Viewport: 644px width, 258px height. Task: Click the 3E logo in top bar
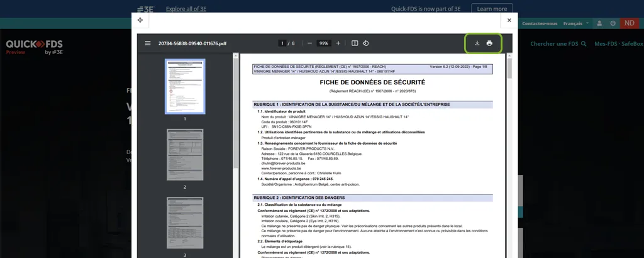click(145, 9)
